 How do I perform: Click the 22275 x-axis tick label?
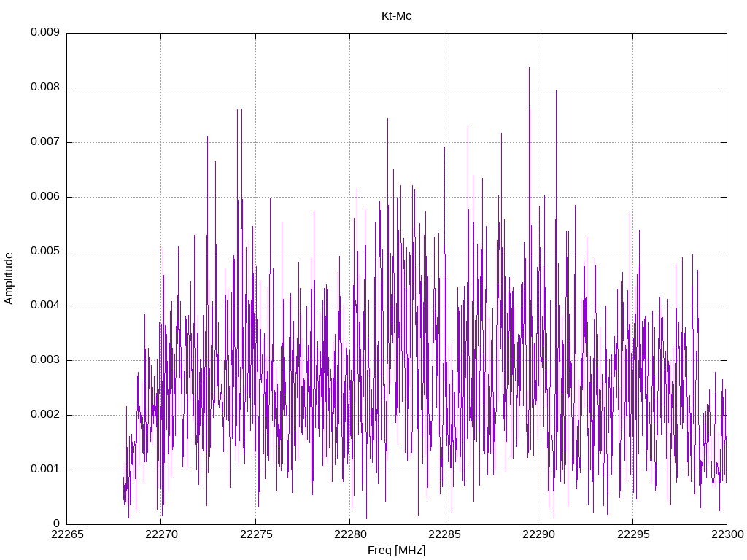point(256,534)
